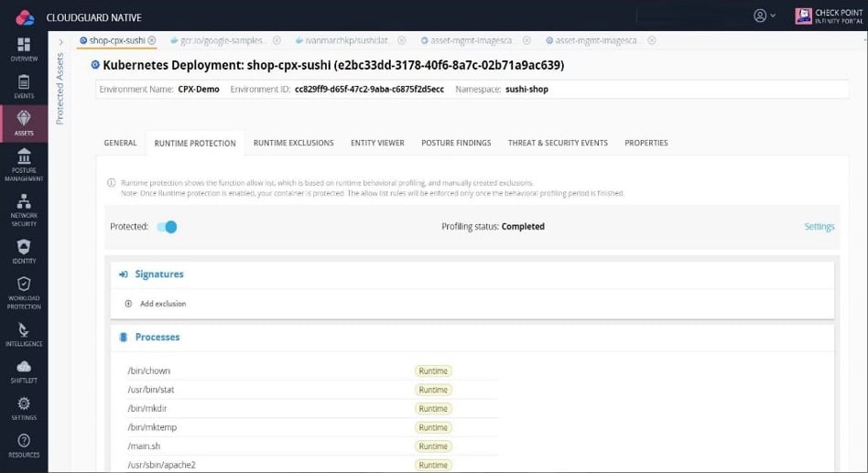The image size is (868, 473).
Task: Collapse the Processes section
Action: tap(157, 337)
